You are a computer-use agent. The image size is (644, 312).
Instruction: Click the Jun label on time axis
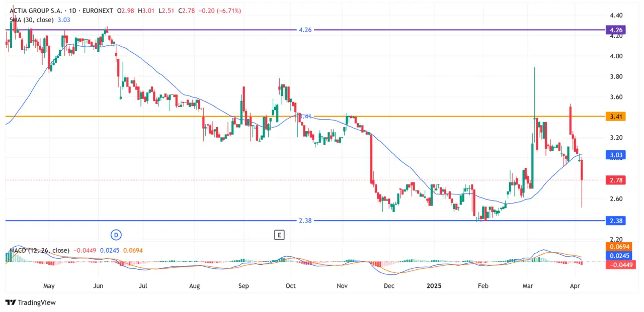click(x=99, y=286)
